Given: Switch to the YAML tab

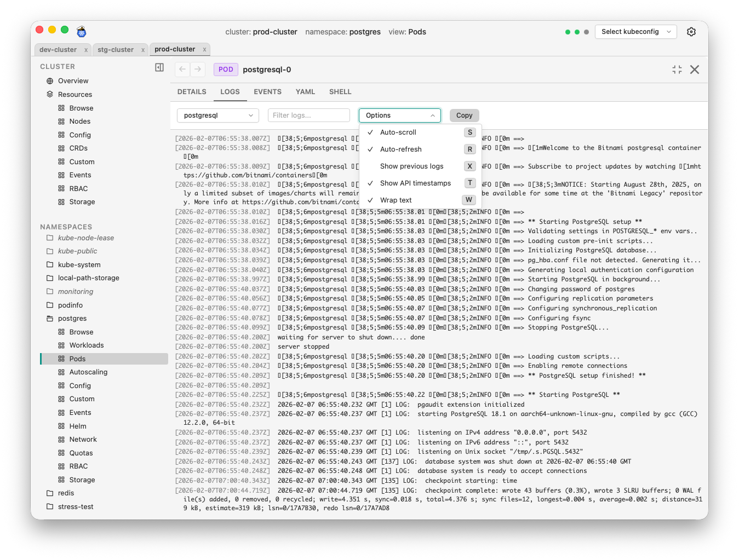Looking at the screenshot, I should point(305,91).
